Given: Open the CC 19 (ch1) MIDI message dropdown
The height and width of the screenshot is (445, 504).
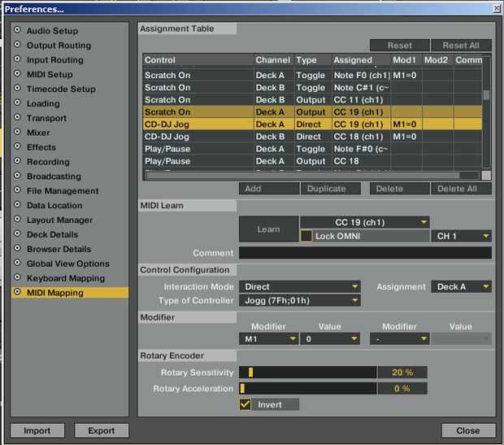Looking at the screenshot, I should pos(364,222).
